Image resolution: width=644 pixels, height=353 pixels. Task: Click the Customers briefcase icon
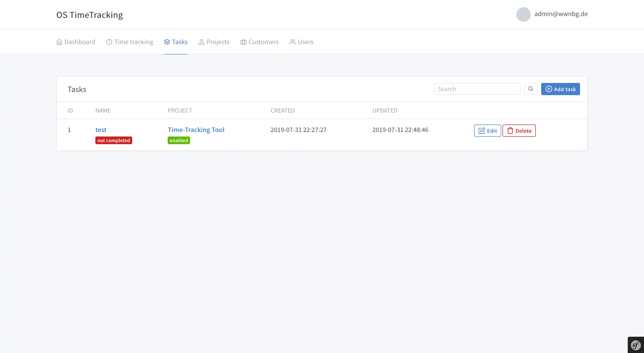pyautogui.click(x=243, y=42)
